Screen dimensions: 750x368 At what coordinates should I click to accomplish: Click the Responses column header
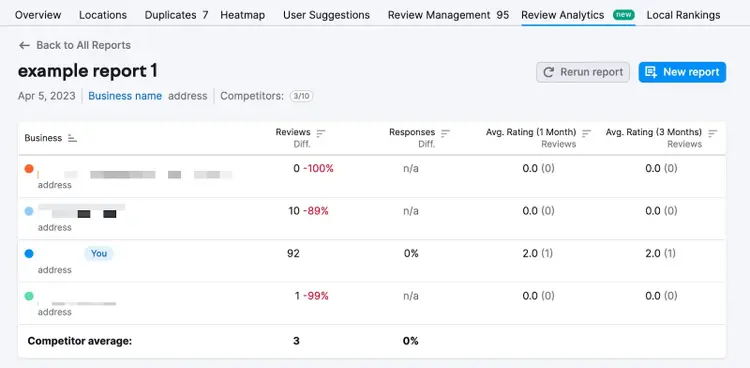click(412, 132)
